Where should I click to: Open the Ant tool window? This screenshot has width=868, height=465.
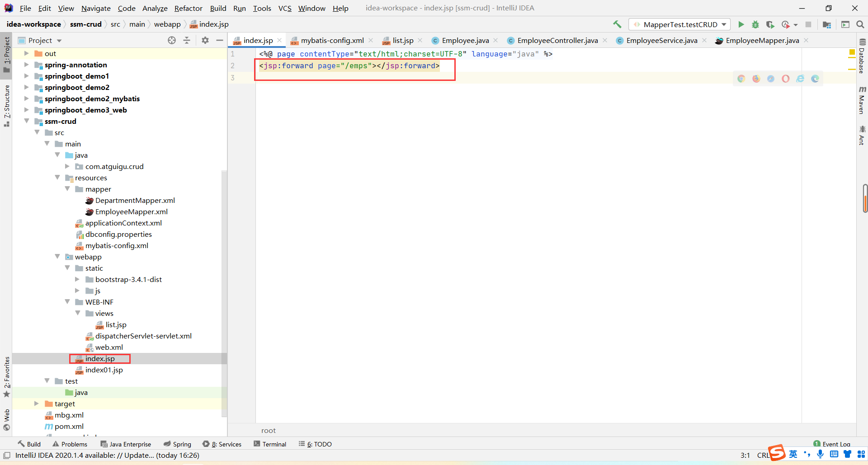click(x=862, y=135)
